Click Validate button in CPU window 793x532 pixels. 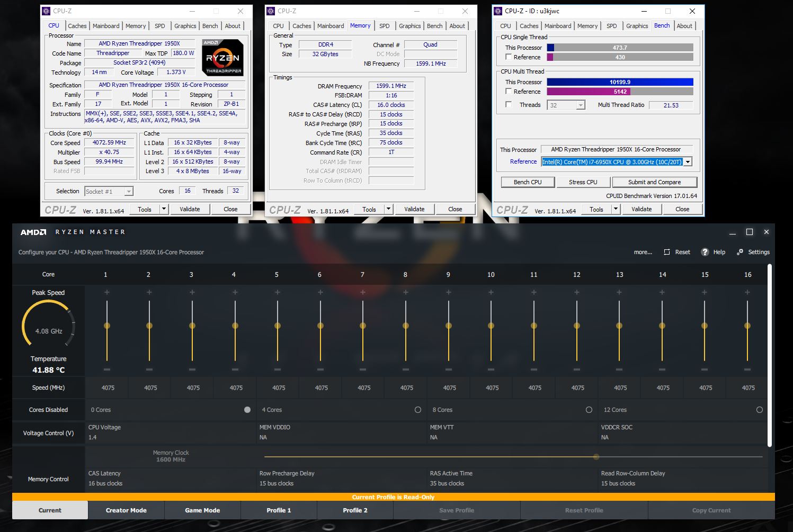(190, 209)
